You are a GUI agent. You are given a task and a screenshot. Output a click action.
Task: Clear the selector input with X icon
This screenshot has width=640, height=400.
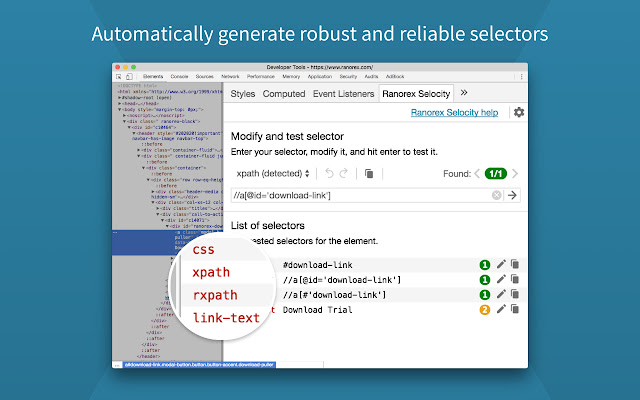pos(497,195)
